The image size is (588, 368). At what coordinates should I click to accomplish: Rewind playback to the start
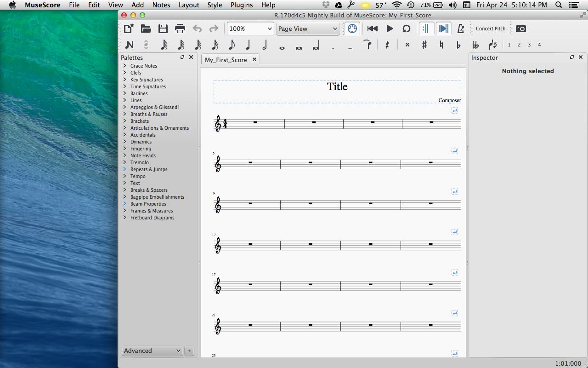(x=373, y=29)
